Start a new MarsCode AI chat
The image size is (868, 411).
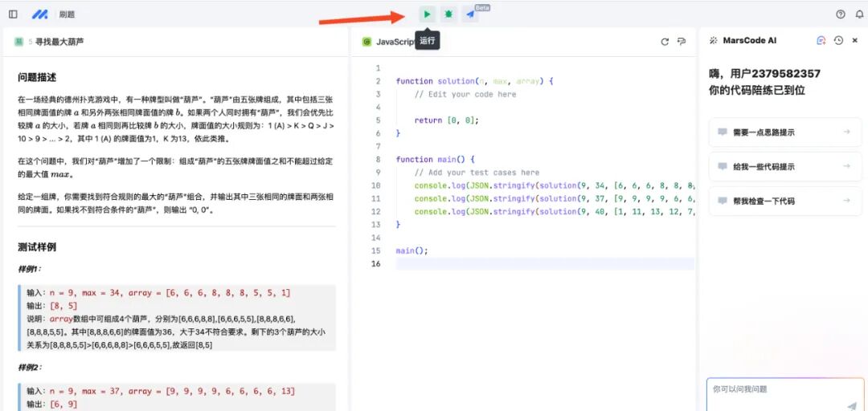click(x=821, y=40)
